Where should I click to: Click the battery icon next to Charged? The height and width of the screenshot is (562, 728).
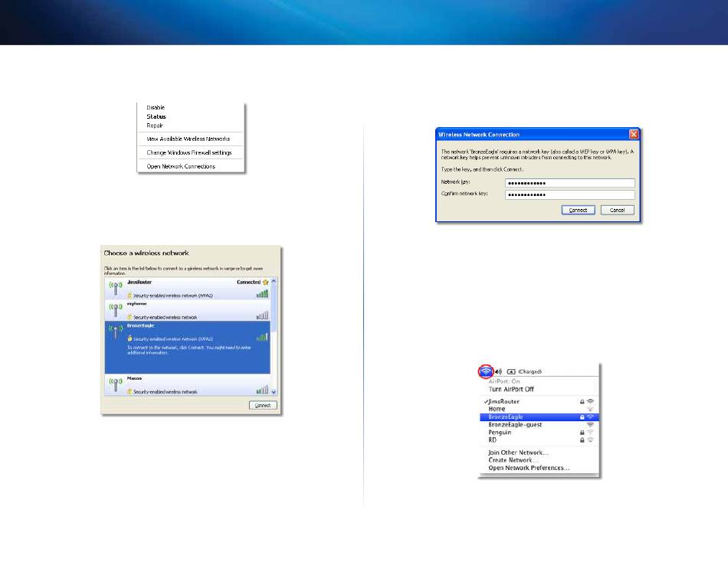pyautogui.click(x=511, y=371)
